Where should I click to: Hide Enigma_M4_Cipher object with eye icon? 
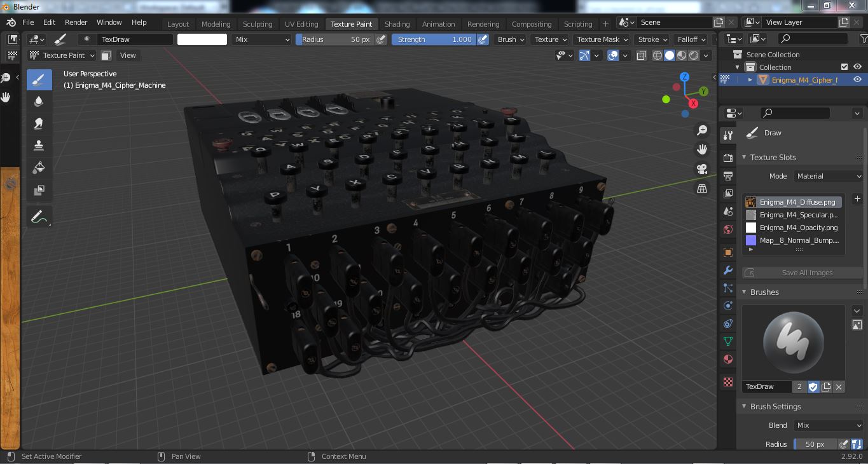pos(857,79)
